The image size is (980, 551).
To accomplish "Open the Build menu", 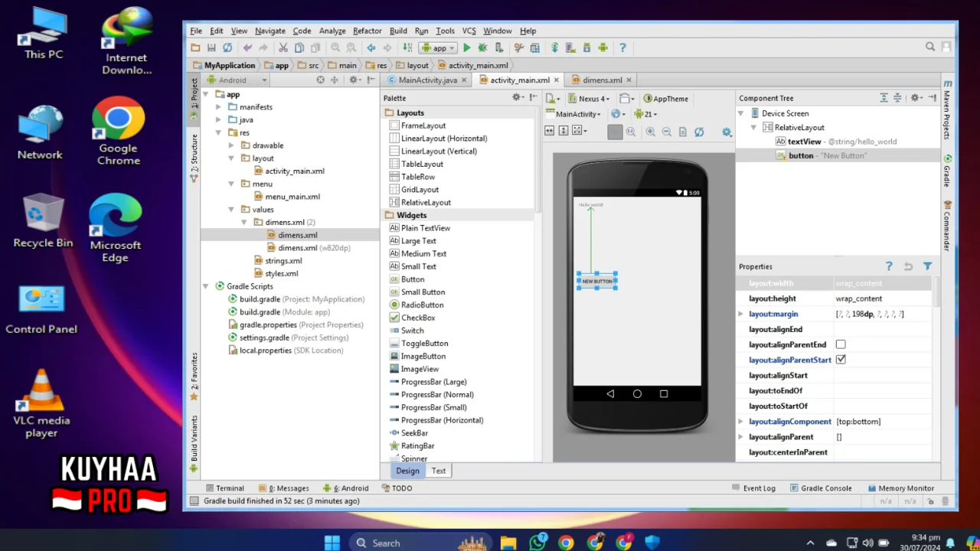I will click(x=398, y=31).
